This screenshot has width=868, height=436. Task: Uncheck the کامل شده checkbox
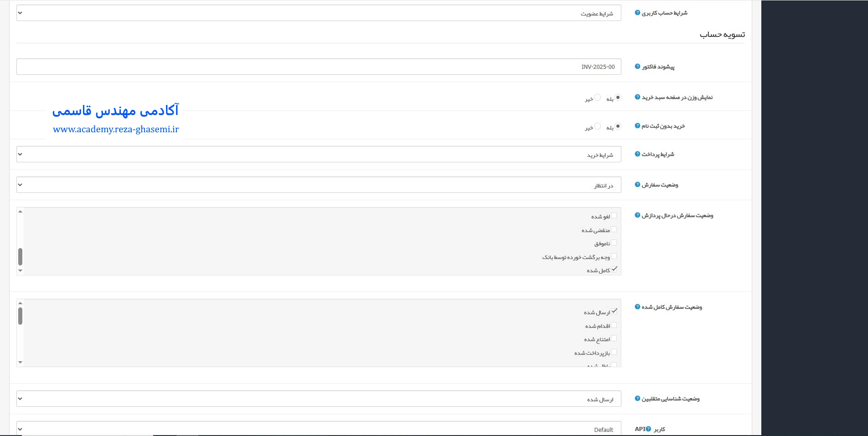click(x=614, y=270)
